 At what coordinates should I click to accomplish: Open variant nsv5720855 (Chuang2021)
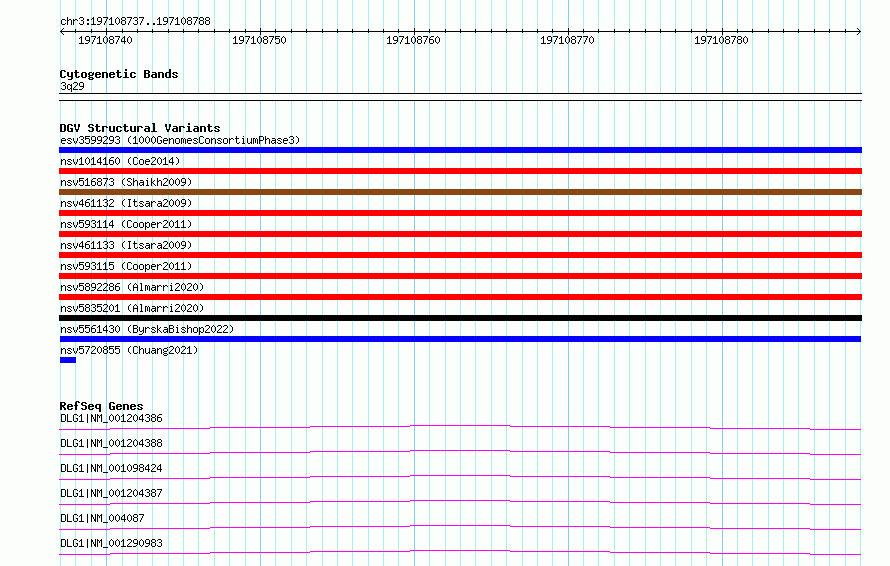129,350
